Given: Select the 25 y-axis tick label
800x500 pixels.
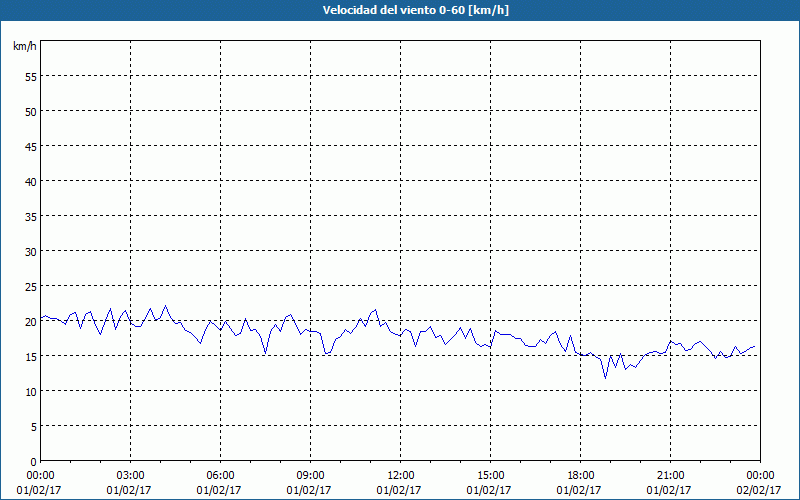Looking at the screenshot, I should point(30,286).
